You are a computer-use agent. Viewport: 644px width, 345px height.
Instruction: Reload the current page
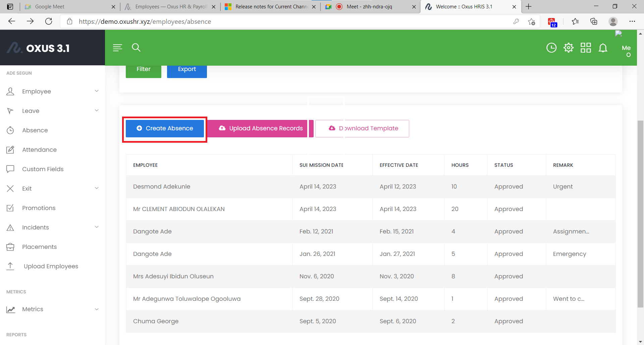click(49, 21)
